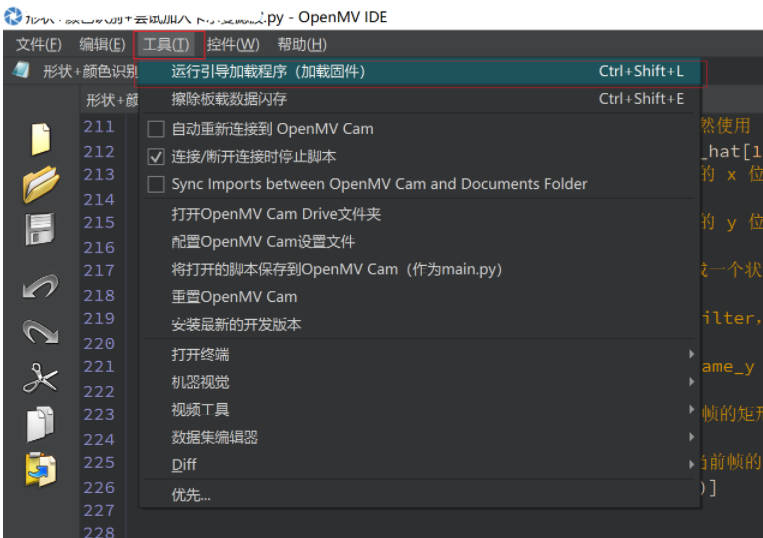Click line number 224 in gutter
This screenshot has width=763, height=538.
[x=99, y=439]
